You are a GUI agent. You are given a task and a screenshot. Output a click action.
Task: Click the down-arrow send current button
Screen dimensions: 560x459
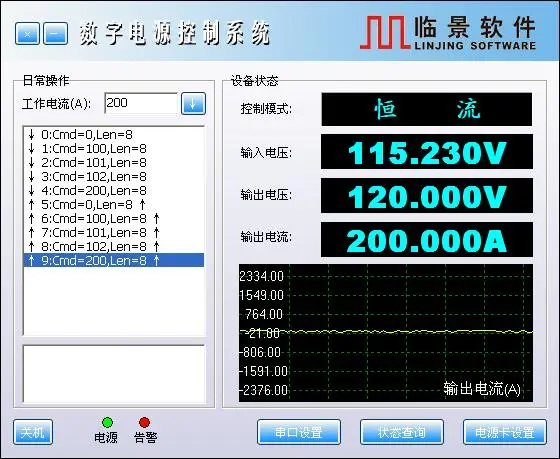[193, 104]
